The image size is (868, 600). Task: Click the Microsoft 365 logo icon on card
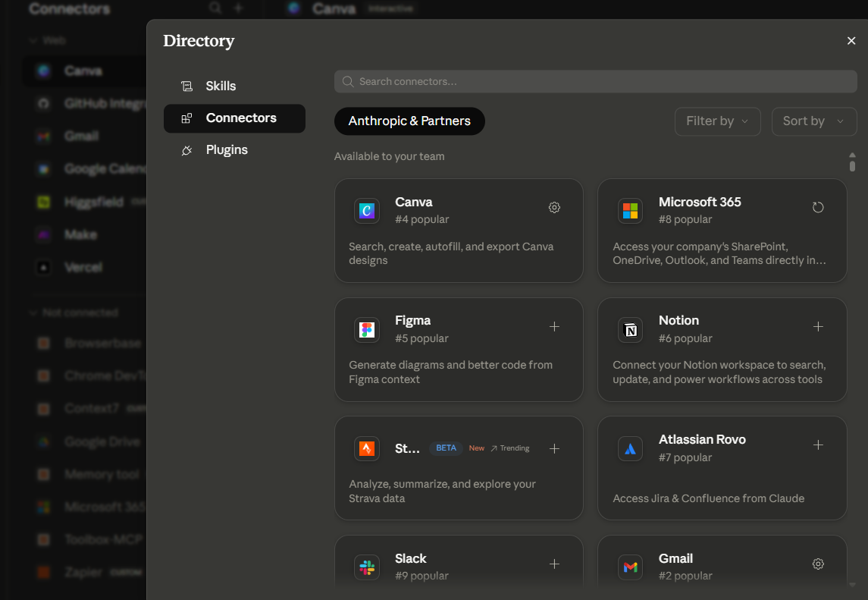point(630,211)
